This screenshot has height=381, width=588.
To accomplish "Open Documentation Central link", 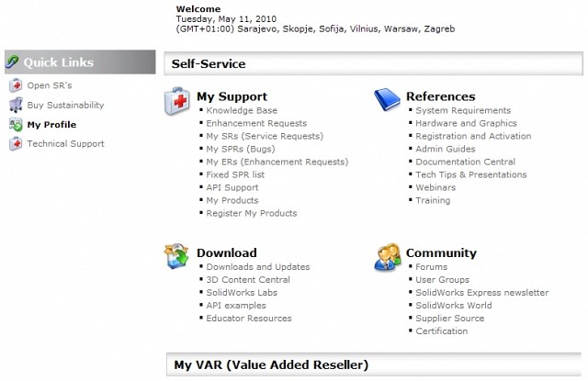I will click(x=466, y=162).
